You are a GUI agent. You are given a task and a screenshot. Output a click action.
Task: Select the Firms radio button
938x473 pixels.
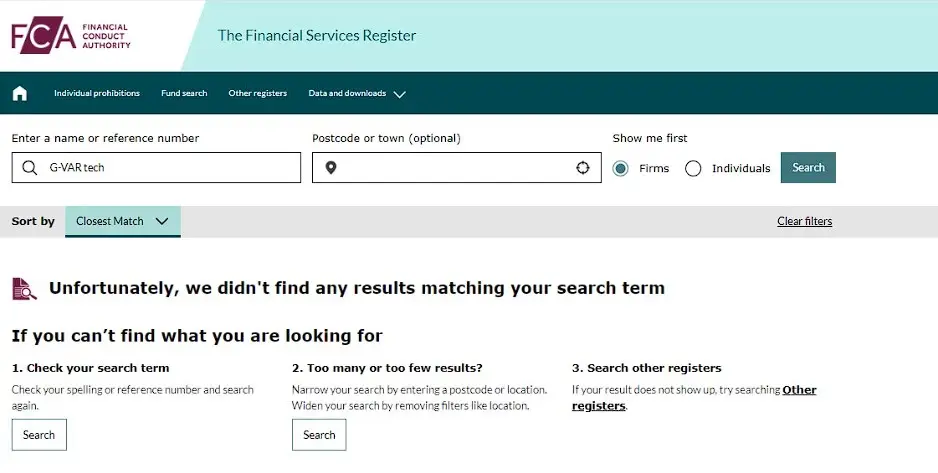[620, 169]
